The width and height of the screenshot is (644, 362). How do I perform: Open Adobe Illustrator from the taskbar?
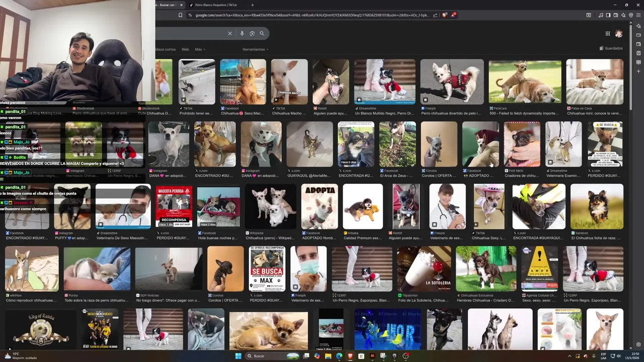click(x=372, y=356)
